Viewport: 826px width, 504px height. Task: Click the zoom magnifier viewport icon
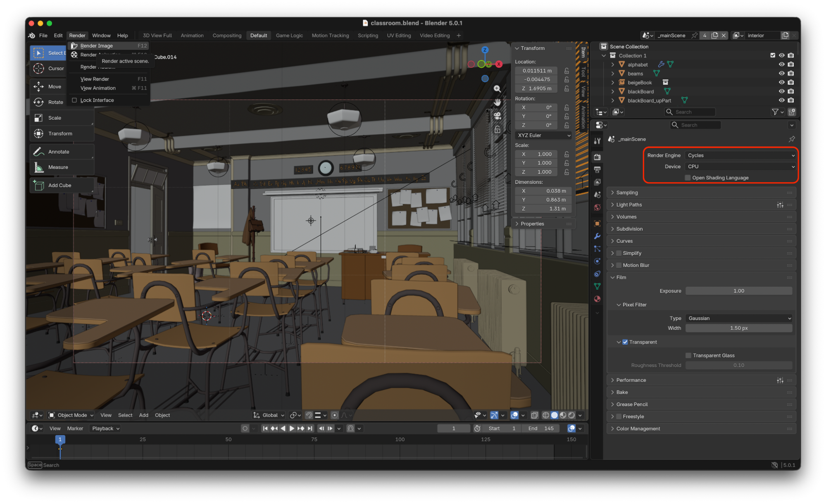[x=497, y=89]
